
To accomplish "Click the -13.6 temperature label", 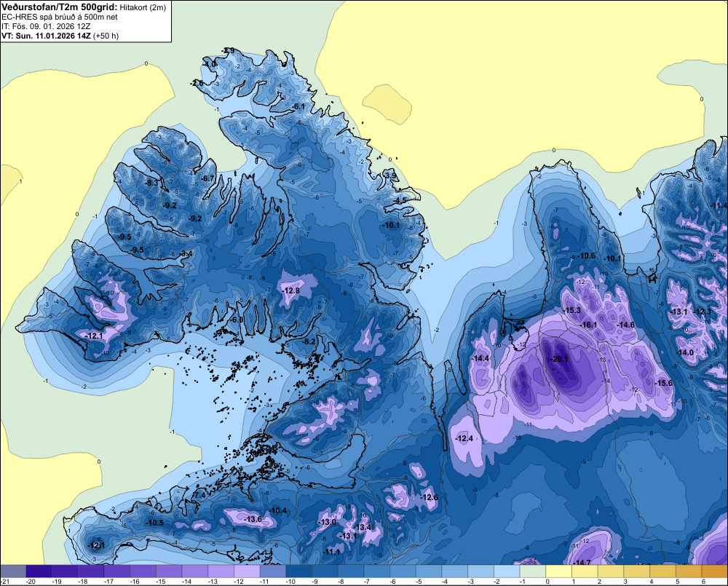I will [253, 519].
